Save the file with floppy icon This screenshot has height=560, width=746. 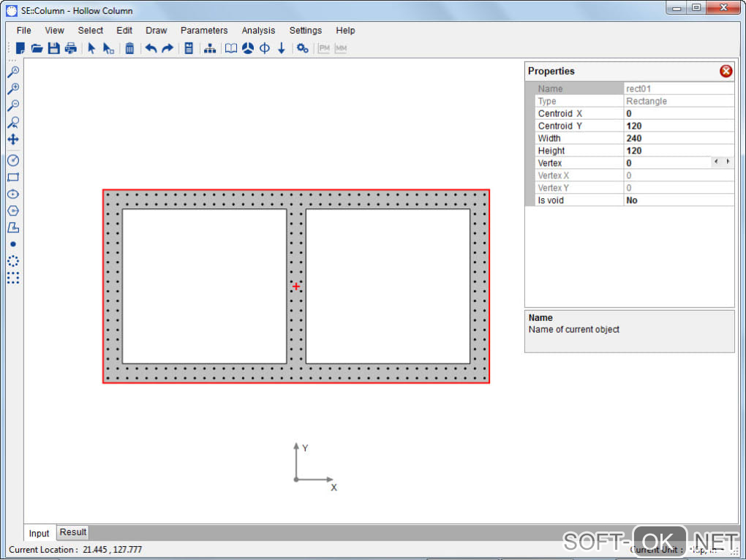[54, 48]
